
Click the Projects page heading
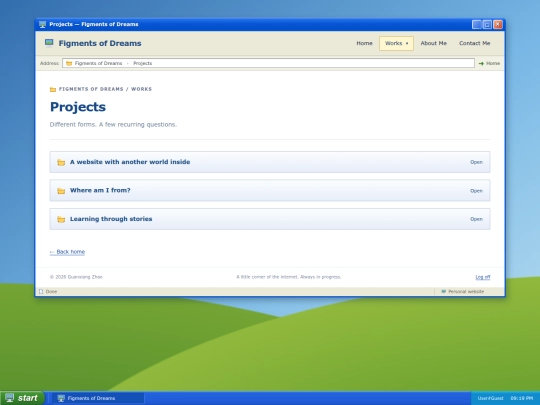(78, 107)
